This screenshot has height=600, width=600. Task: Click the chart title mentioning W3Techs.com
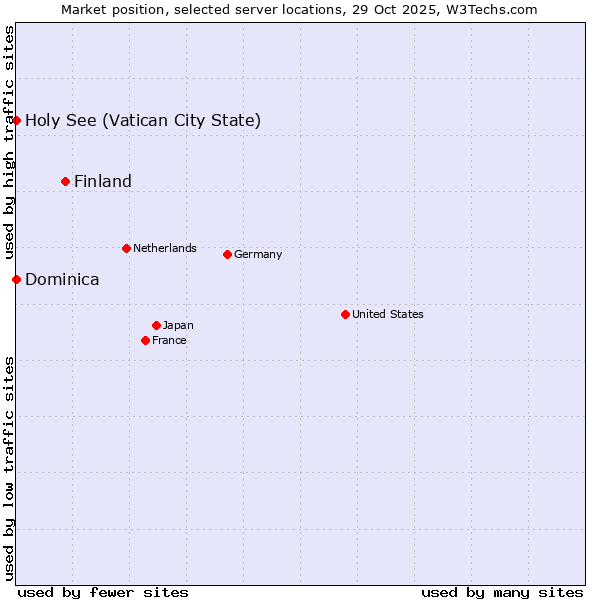point(299,9)
